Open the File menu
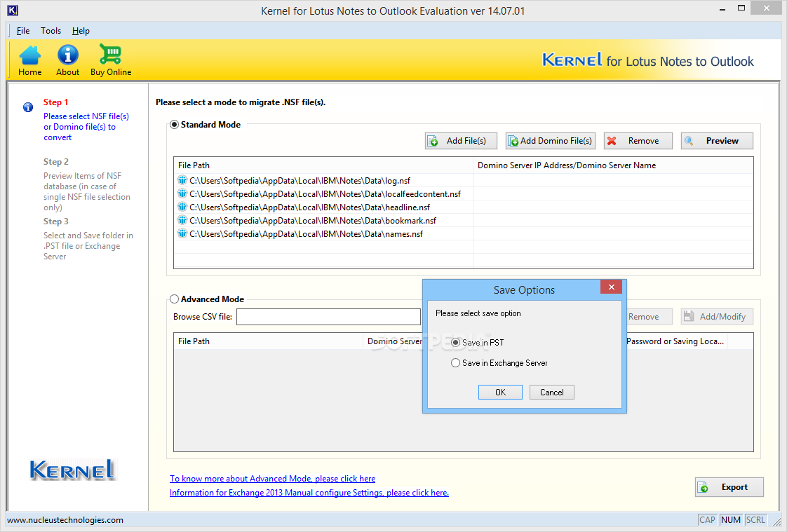Image resolution: width=787 pixels, height=532 pixels. 23,31
